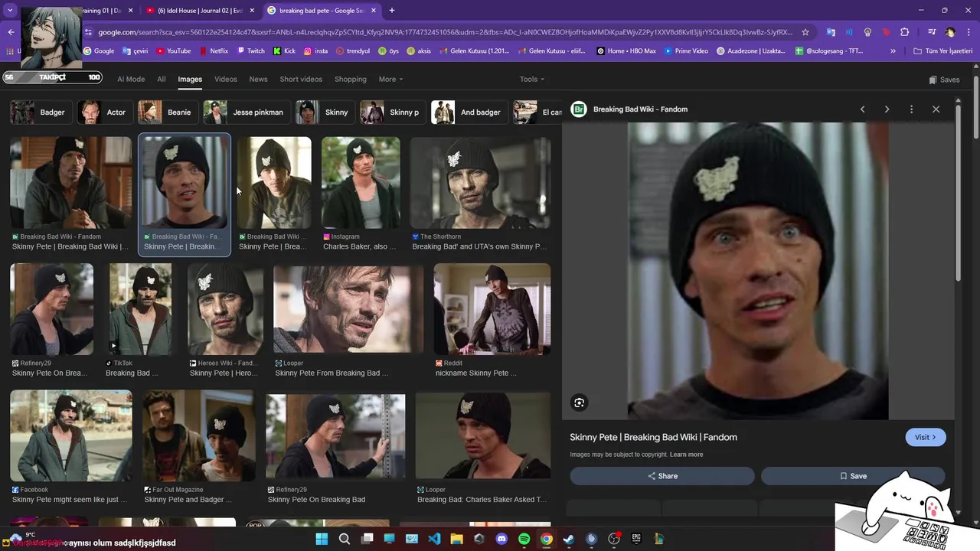
Task: Open the Saves collection
Action: click(x=944, y=80)
